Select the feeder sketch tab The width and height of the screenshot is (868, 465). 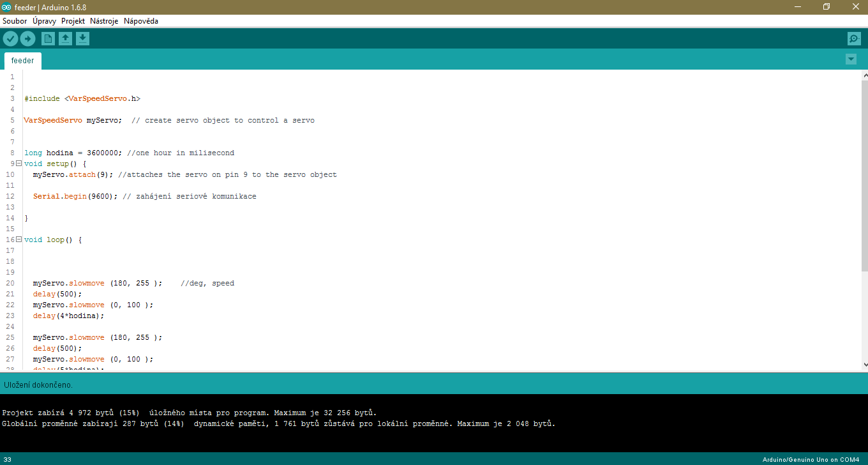(x=23, y=61)
